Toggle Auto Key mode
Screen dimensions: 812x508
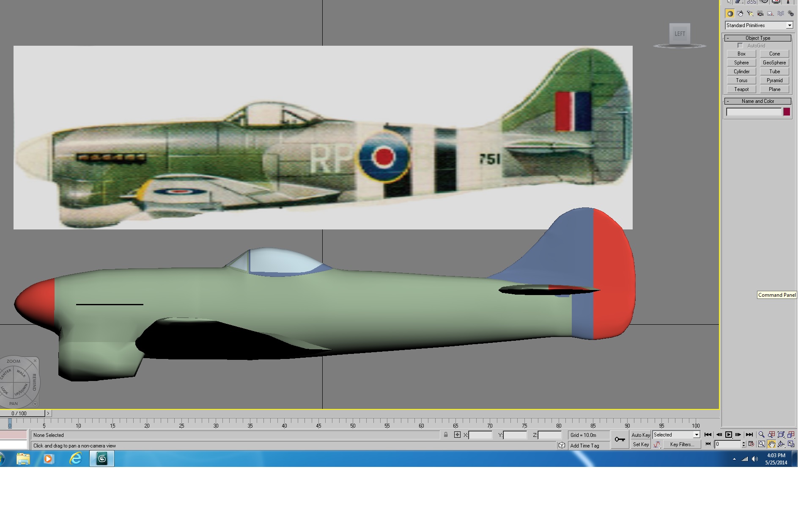click(x=640, y=435)
